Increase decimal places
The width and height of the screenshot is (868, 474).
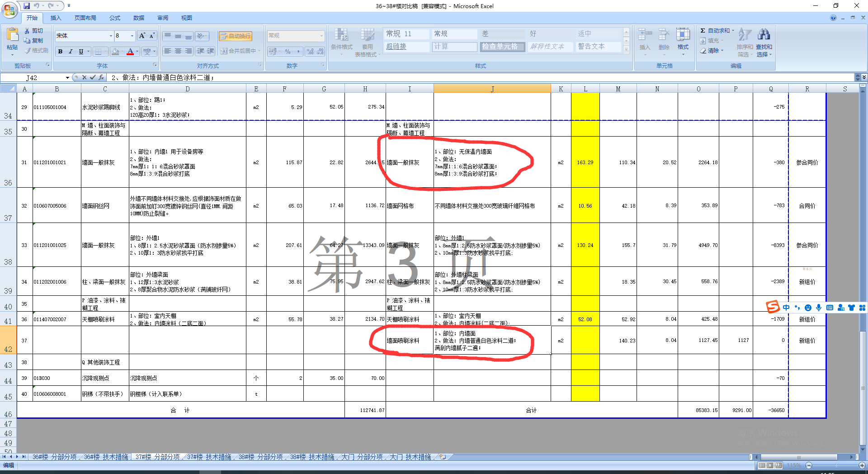(x=310, y=52)
